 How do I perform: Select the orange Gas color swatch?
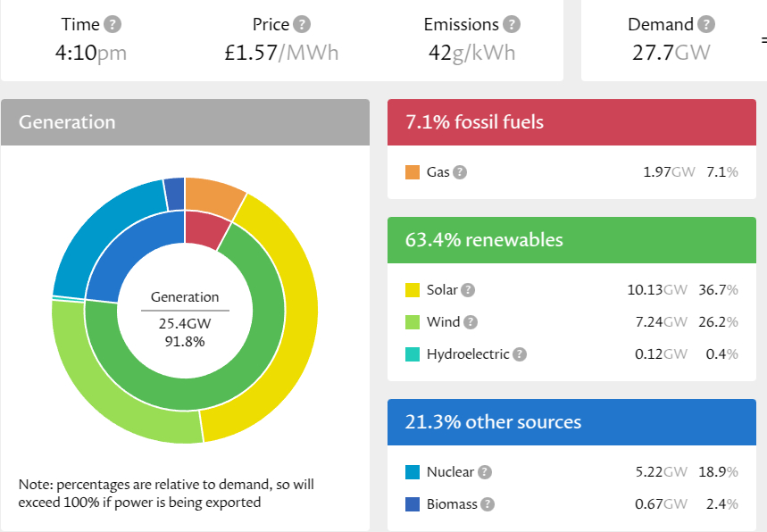point(413,172)
